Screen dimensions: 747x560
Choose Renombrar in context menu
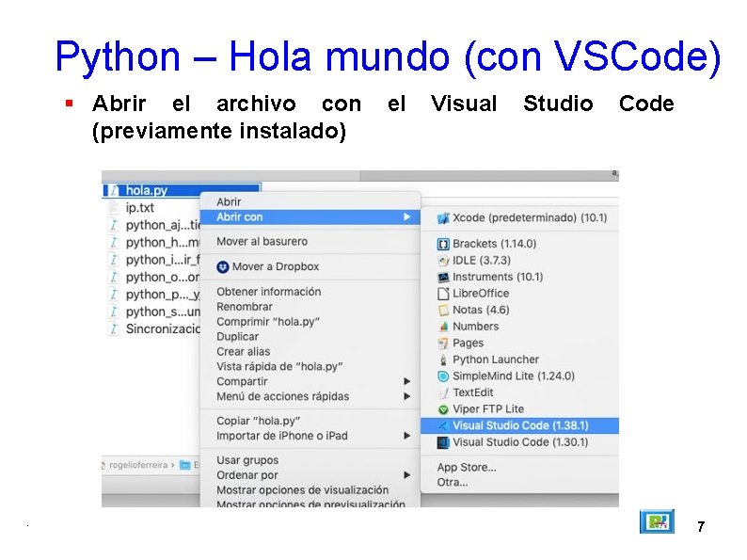coord(310,307)
